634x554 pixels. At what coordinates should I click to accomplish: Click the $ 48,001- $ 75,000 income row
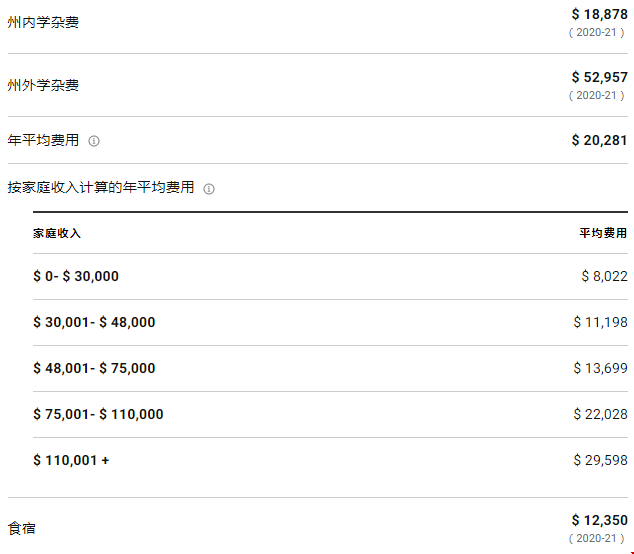(x=330, y=369)
